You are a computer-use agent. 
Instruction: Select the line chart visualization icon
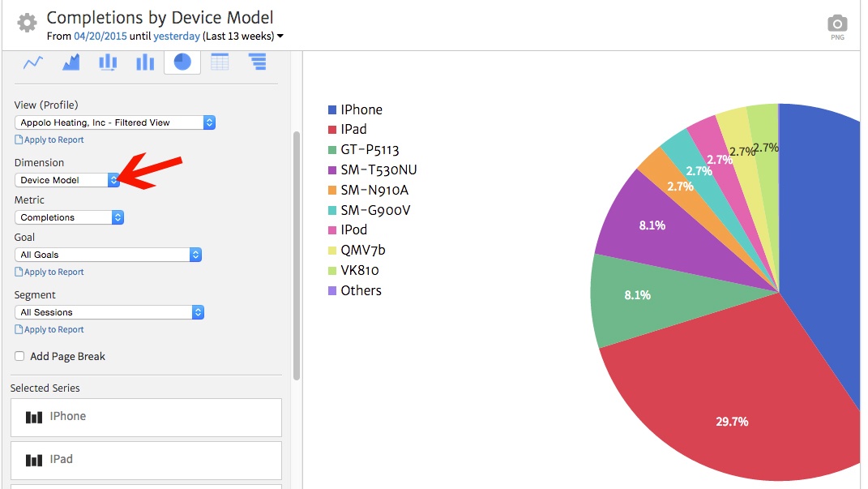coord(32,62)
